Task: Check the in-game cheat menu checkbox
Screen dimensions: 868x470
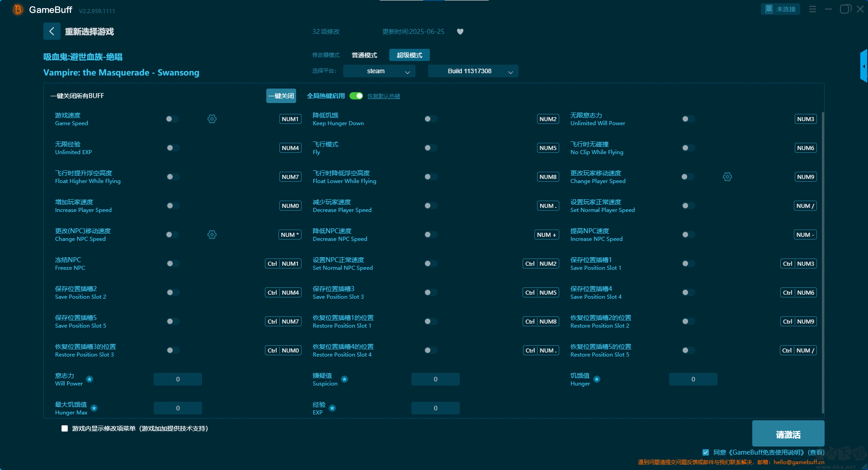Action: point(65,428)
